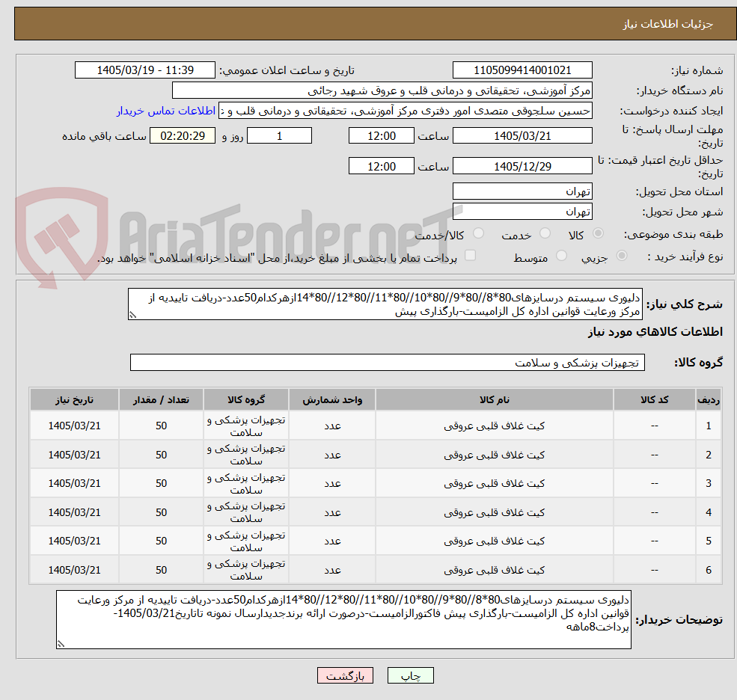Click the response deadline time 12:00 field
This screenshot has height=700, width=737.
381,136
